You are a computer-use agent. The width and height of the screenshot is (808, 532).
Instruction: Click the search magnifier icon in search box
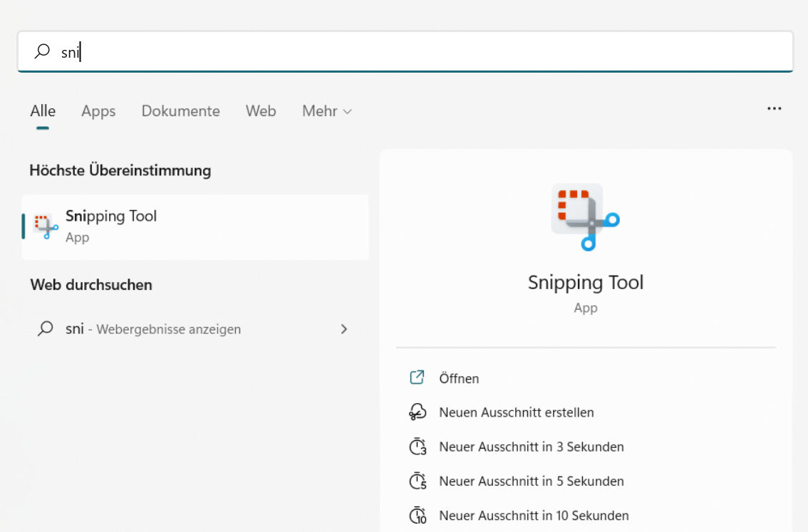[x=42, y=51]
